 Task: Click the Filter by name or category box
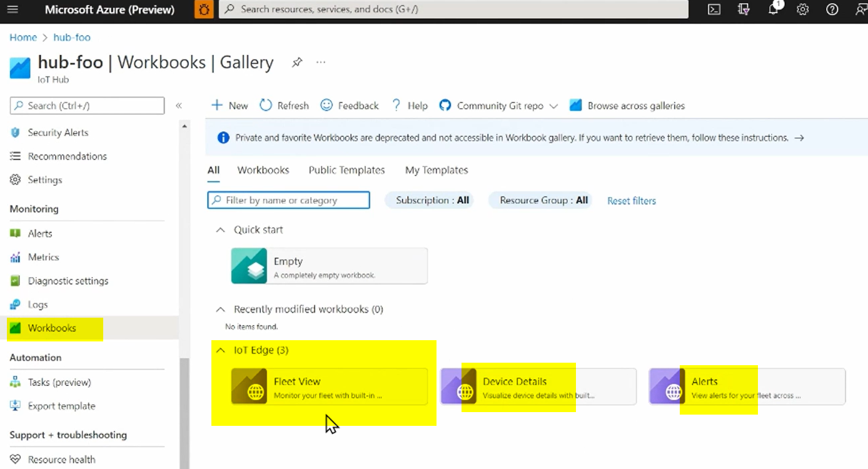point(288,200)
